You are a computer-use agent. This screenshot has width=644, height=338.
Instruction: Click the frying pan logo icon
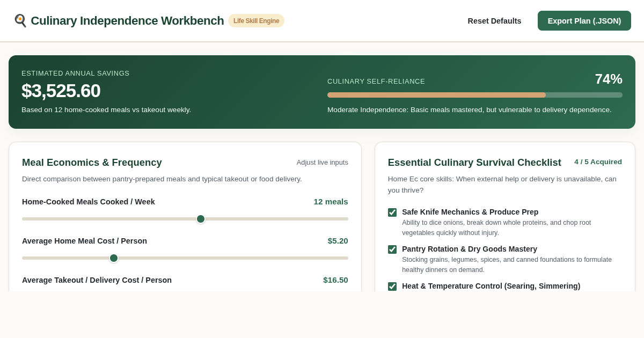coord(20,21)
